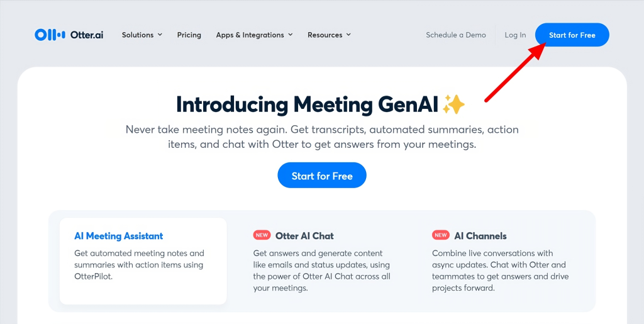The width and height of the screenshot is (644, 324).
Task: Click the Otter AI Chat description paragraph
Action: click(321, 271)
